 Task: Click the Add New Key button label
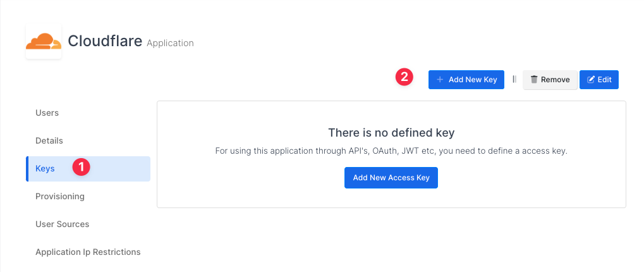point(473,80)
